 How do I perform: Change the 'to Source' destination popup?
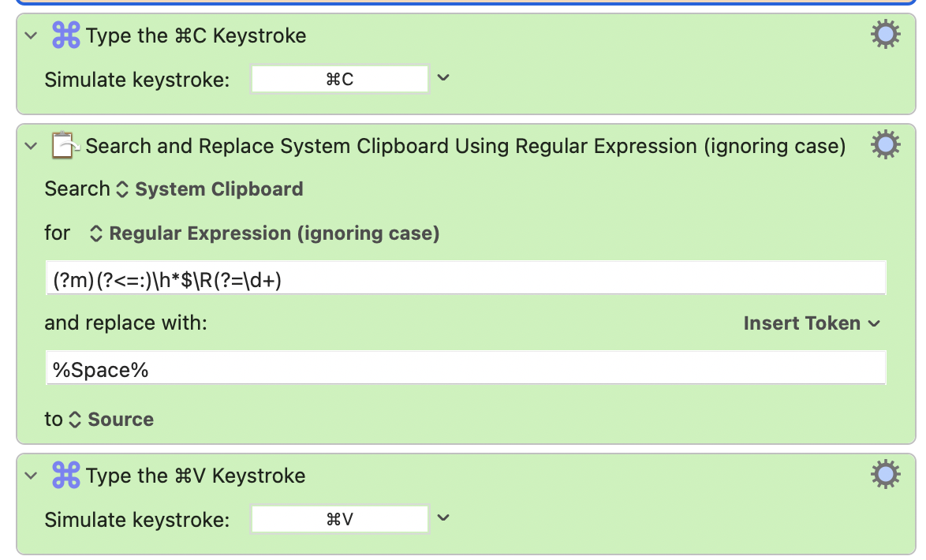pos(112,420)
